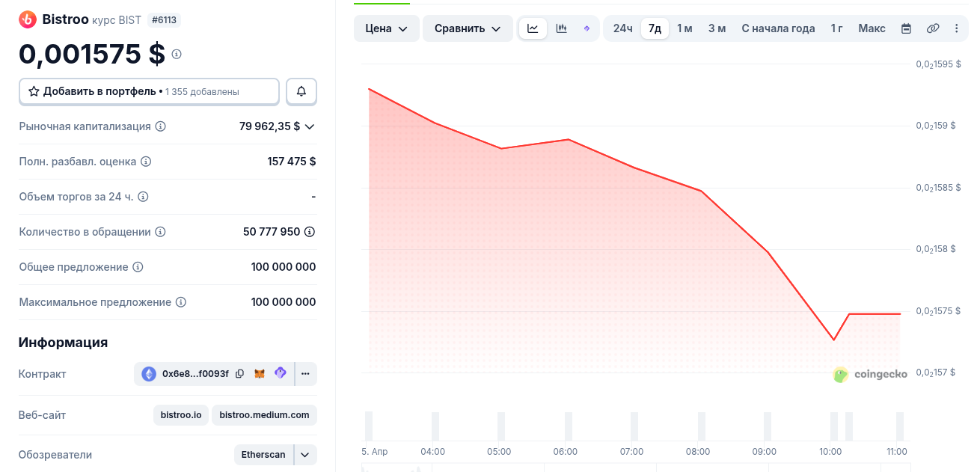Switch to candlestick chart view

tap(561, 28)
